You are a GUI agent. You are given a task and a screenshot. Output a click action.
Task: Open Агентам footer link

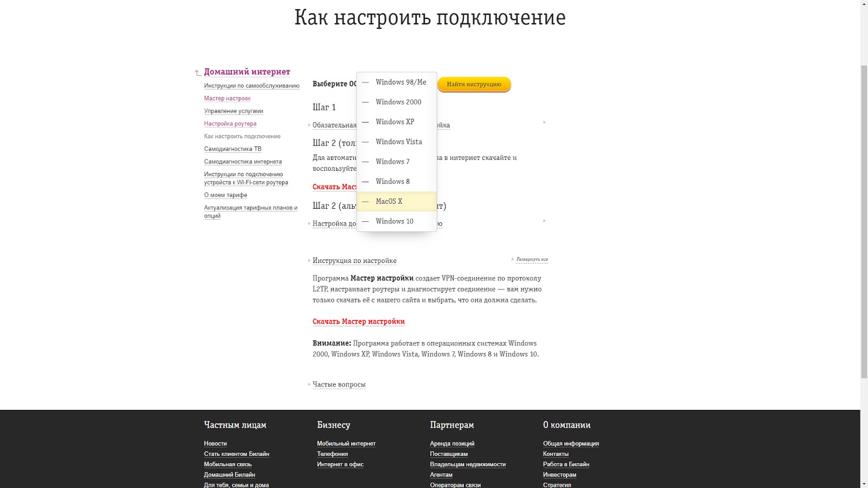(x=441, y=474)
